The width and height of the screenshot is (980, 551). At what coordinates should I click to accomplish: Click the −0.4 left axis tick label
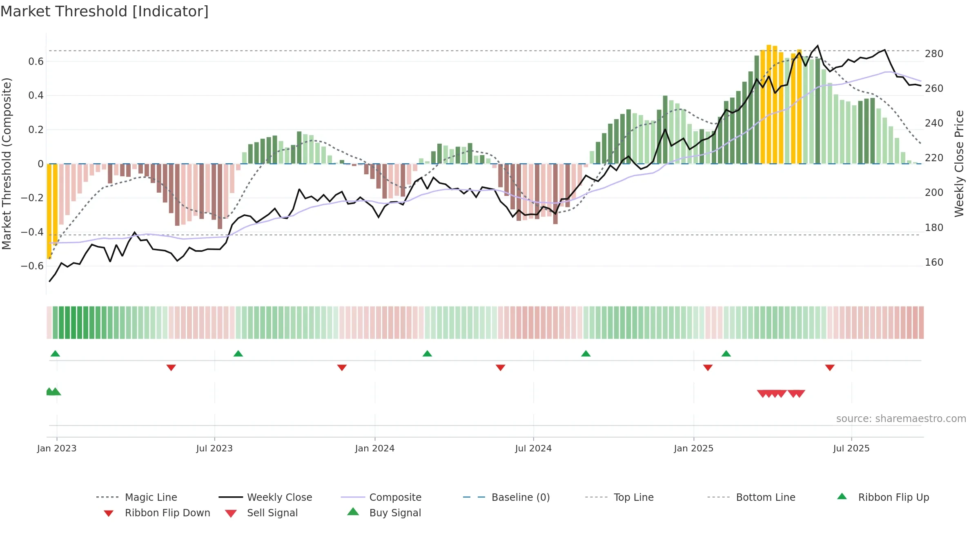pyautogui.click(x=32, y=232)
